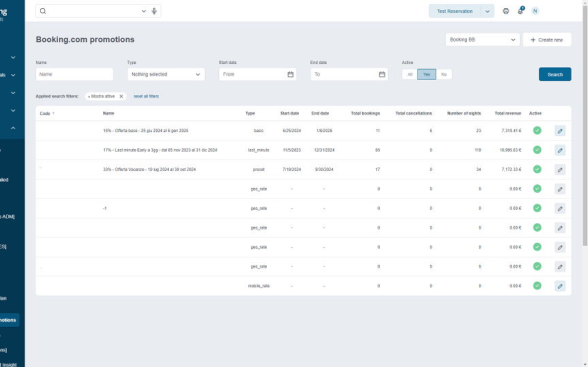Set Active filter to No
The height and width of the screenshot is (367, 588).
pyautogui.click(x=444, y=74)
